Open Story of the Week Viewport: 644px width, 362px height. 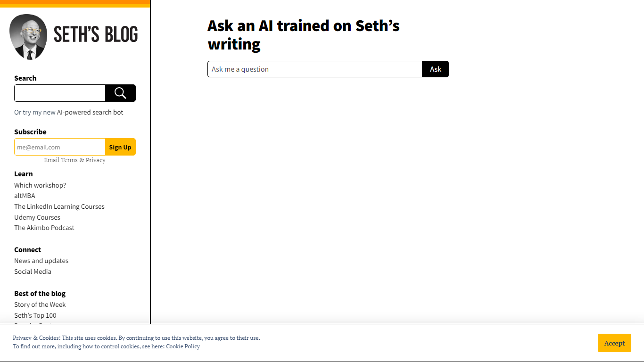(x=40, y=304)
